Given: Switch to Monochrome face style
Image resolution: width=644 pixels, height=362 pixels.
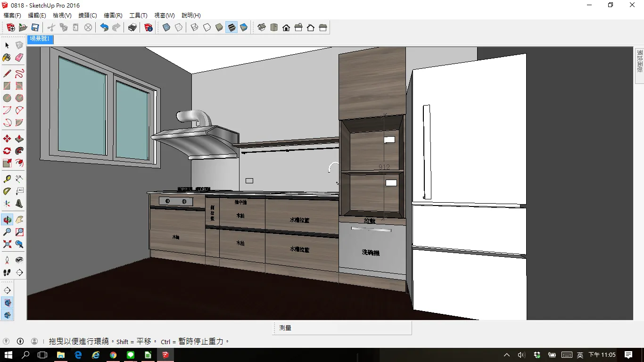Looking at the screenshot, I should click(x=244, y=28).
